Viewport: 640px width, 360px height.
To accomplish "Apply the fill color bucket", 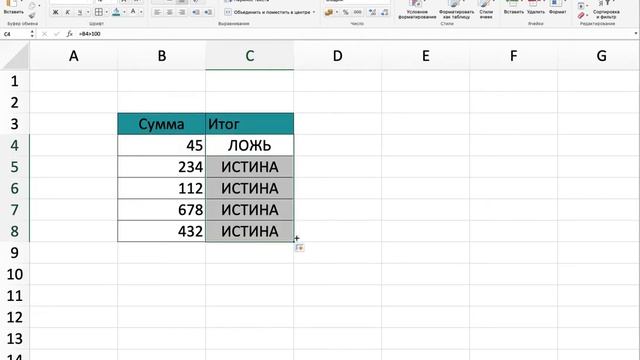I will pos(116,12).
